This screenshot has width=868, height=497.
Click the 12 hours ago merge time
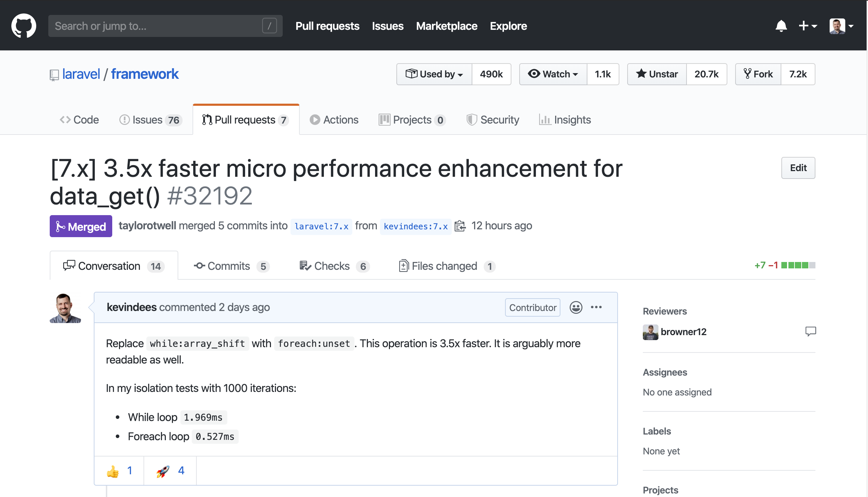[501, 225]
